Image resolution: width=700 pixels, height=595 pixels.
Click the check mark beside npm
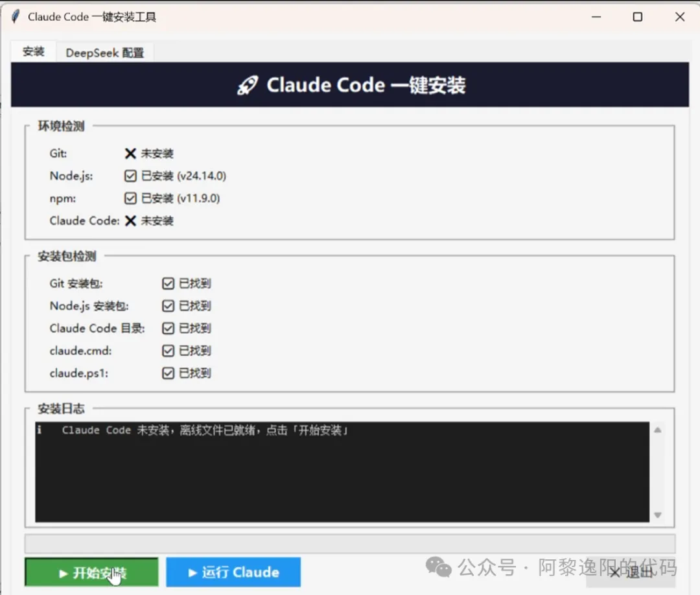(130, 198)
